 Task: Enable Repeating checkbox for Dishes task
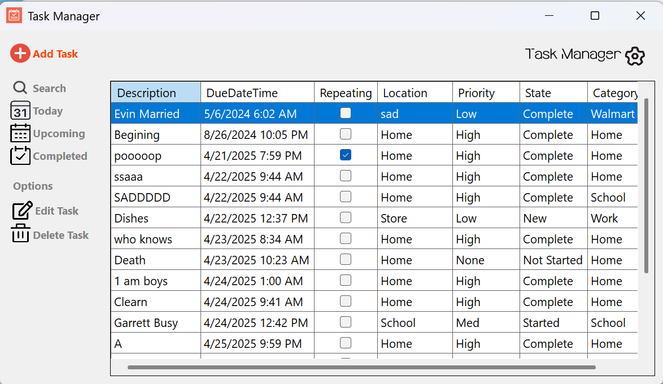pos(345,217)
